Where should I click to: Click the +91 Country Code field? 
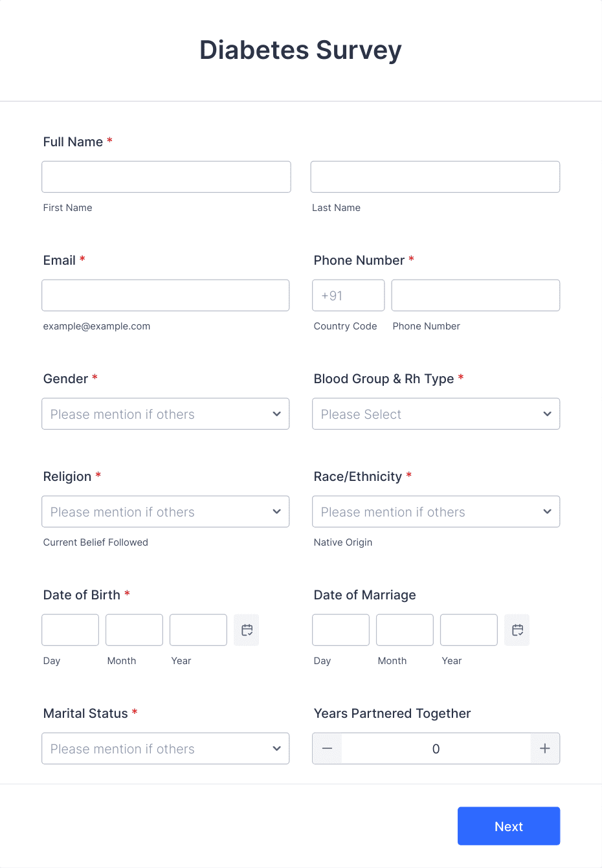[348, 295]
